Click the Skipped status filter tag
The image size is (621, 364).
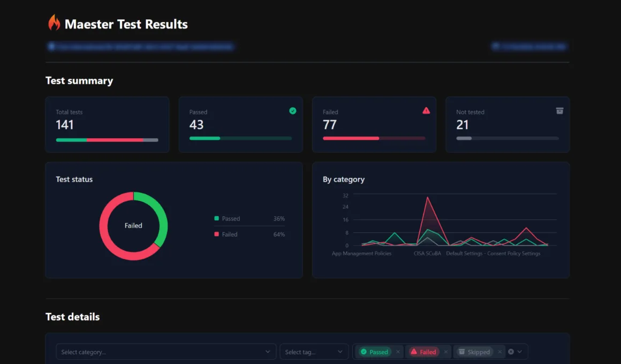tap(474, 352)
